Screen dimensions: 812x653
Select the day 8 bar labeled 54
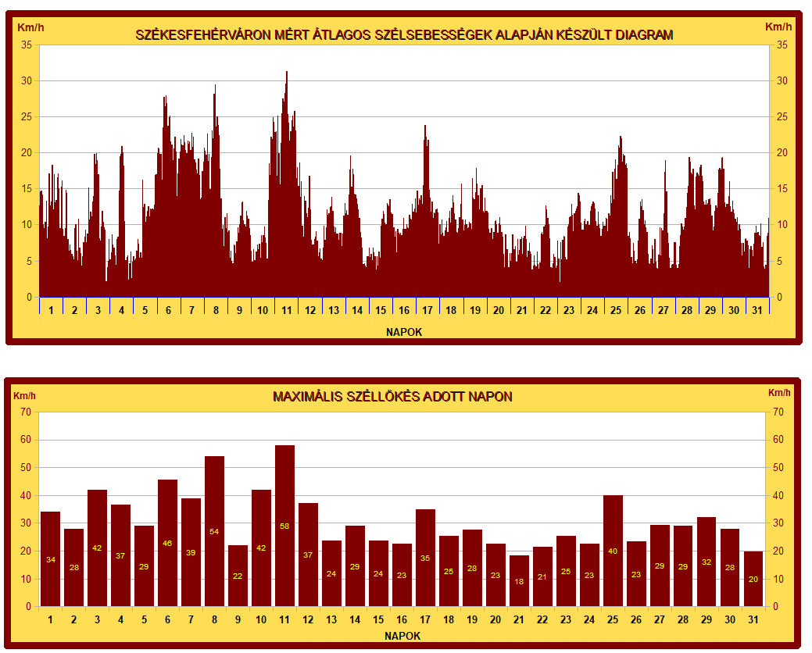[x=214, y=531]
